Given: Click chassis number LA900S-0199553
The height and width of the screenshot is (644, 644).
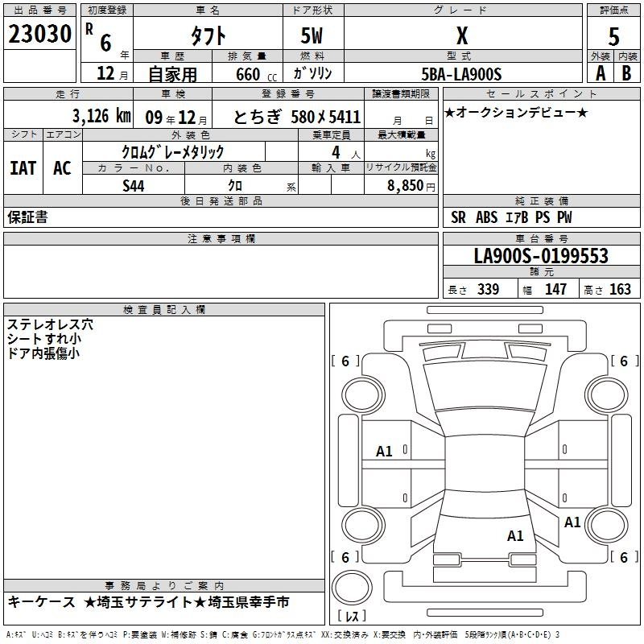Looking at the screenshot, I should click(x=541, y=256).
